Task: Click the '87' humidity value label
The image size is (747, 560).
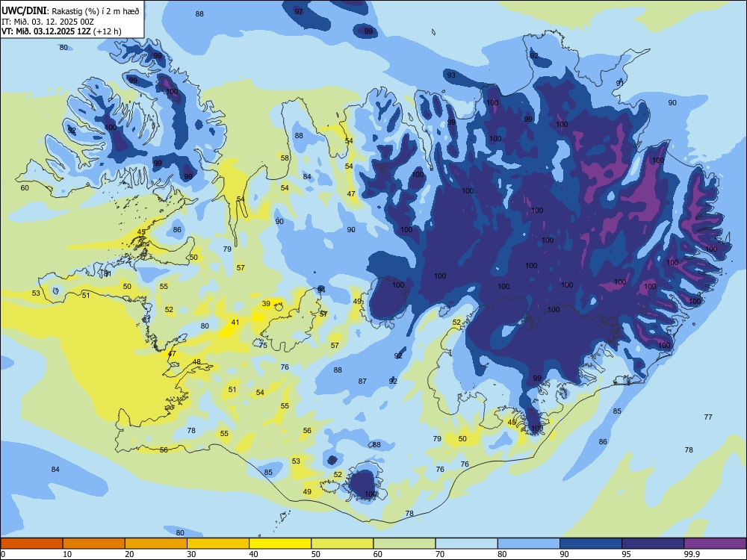Action: [x=362, y=381]
